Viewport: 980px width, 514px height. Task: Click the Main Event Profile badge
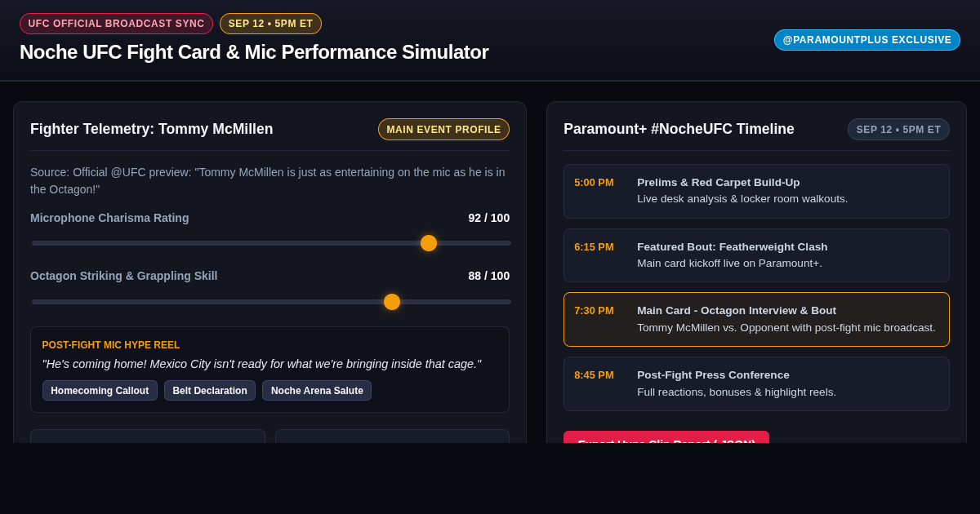pyautogui.click(x=443, y=129)
